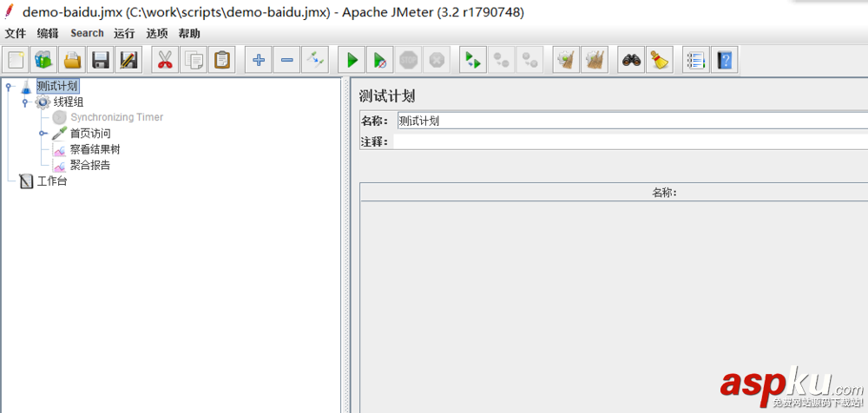Save the test plan with floppy icon

point(101,59)
